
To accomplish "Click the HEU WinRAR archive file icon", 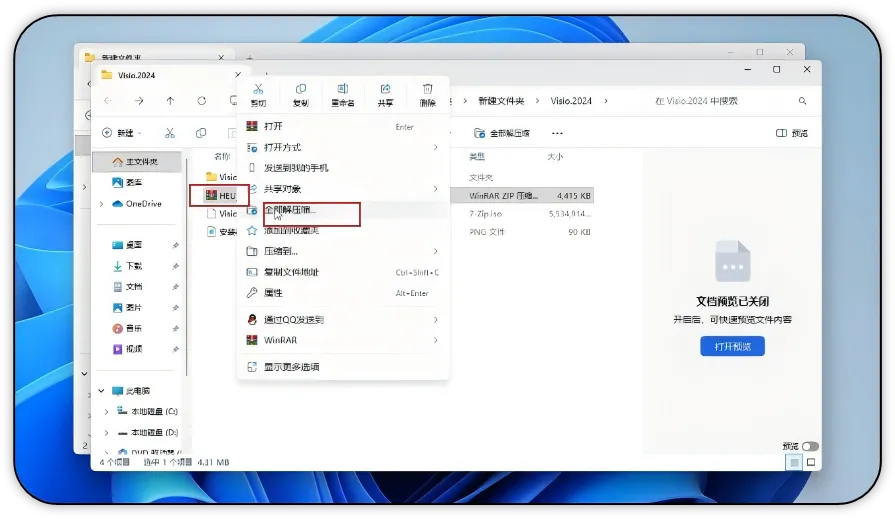I will pyautogui.click(x=211, y=195).
